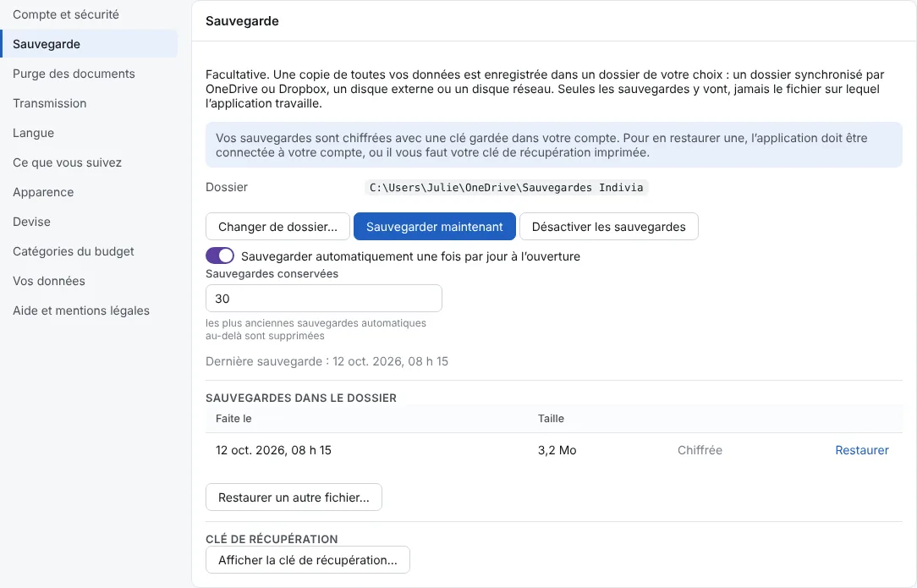Click Sauvegarder maintenant
917x588 pixels.
435,227
